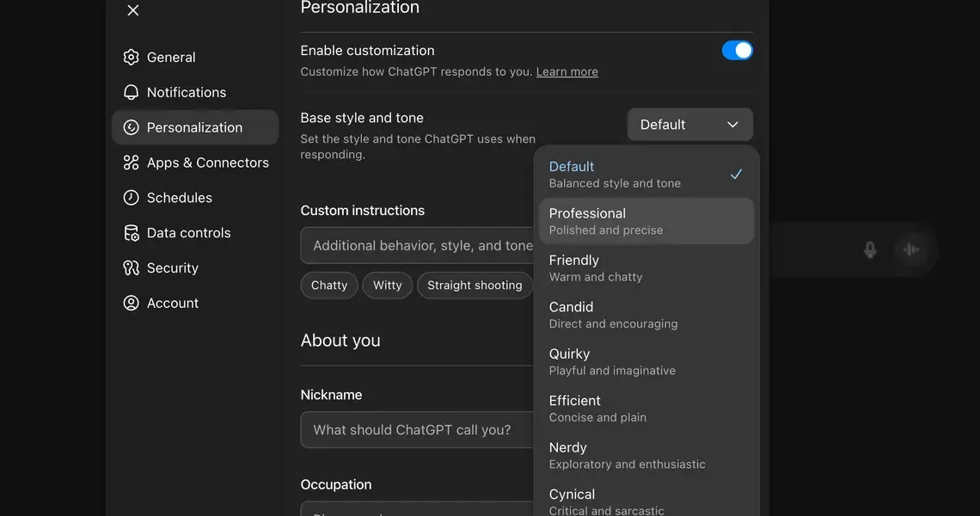Open Apps & Connectors settings

(197, 162)
